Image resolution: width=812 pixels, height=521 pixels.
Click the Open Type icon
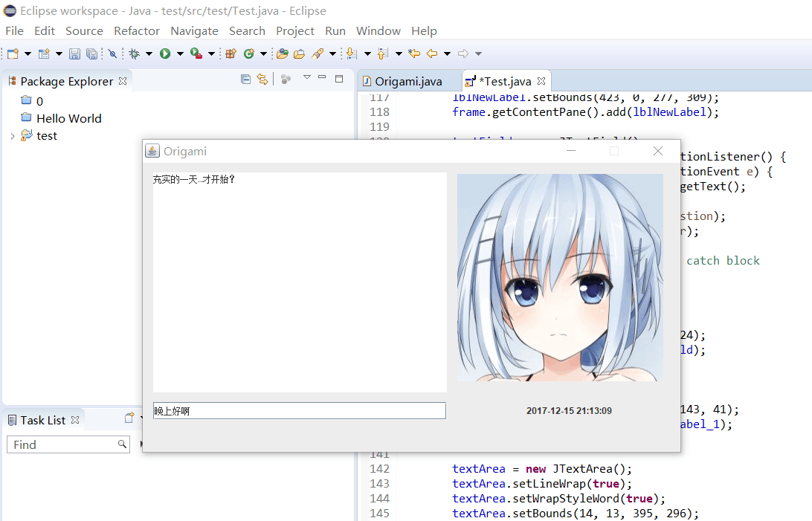tap(283, 54)
